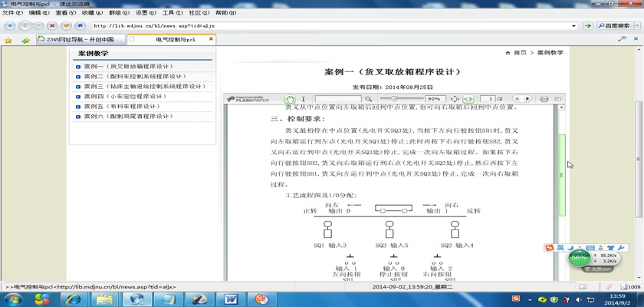Click the 案例教学 breadcrumb link
Image resolution: width=644 pixels, height=307 pixels.
[550, 53]
